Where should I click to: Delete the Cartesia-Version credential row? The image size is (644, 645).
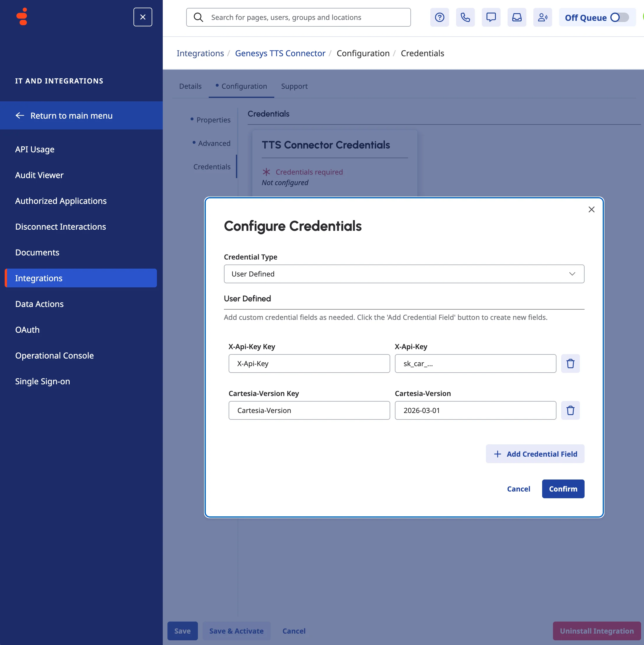[570, 410]
